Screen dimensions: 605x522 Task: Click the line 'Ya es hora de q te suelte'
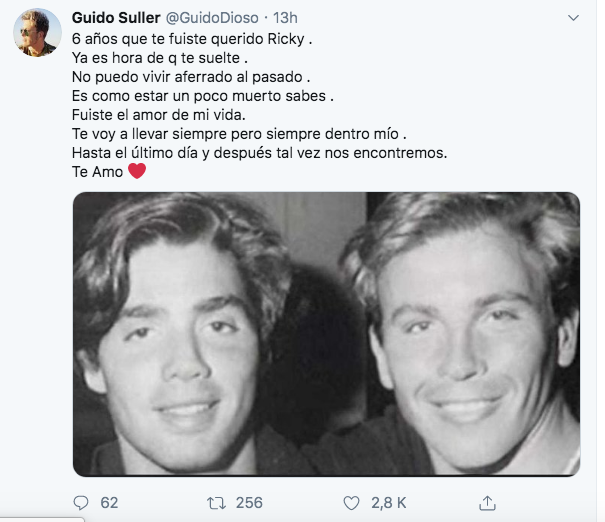pos(160,58)
